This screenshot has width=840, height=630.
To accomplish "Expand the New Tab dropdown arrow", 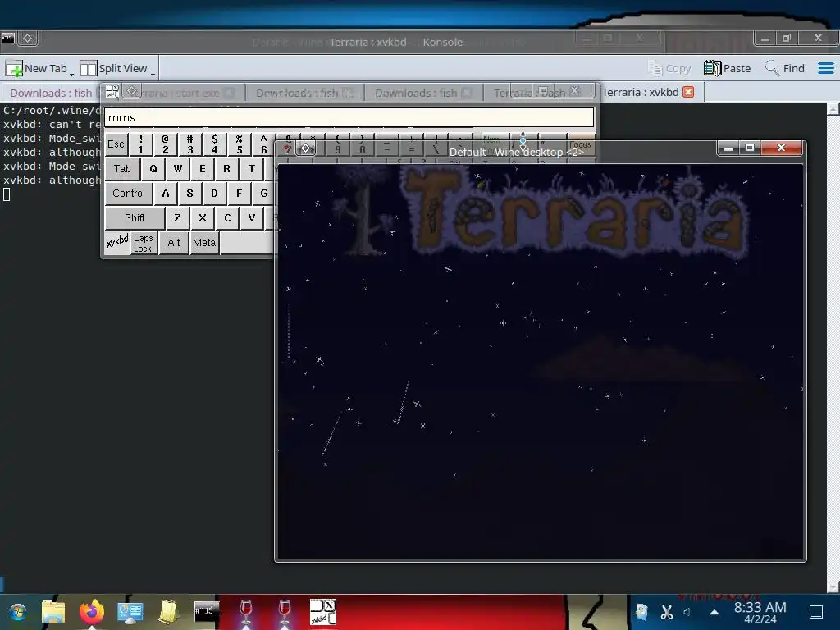I will tap(72, 73).
